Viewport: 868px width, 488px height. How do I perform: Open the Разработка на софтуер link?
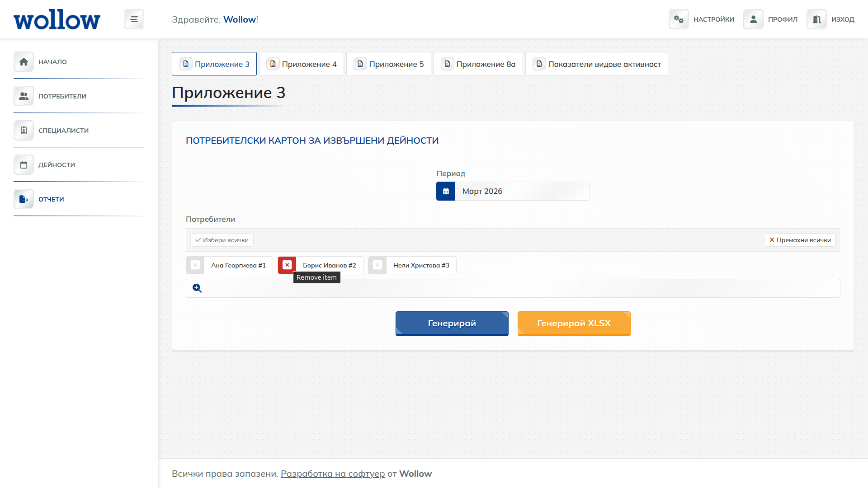332,474
